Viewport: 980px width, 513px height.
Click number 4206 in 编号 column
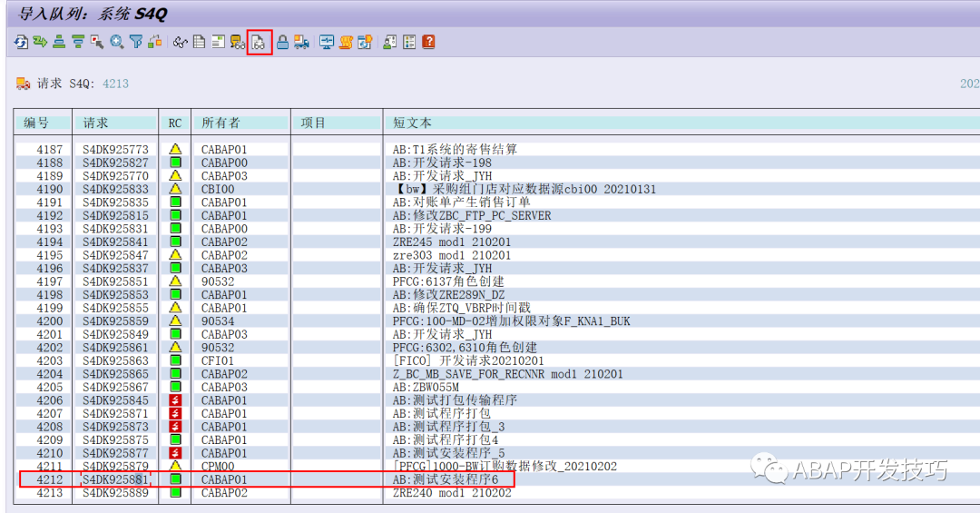tap(49, 400)
